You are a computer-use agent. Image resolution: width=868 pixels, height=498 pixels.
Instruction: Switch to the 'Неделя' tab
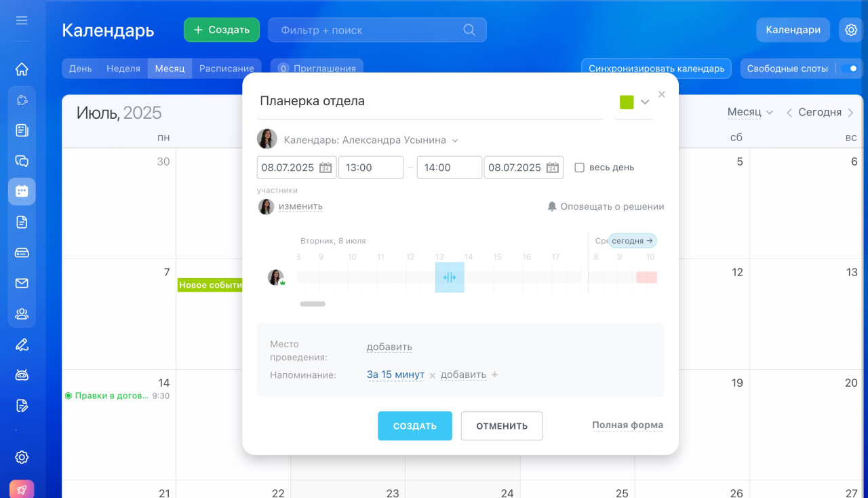pos(123,69)
